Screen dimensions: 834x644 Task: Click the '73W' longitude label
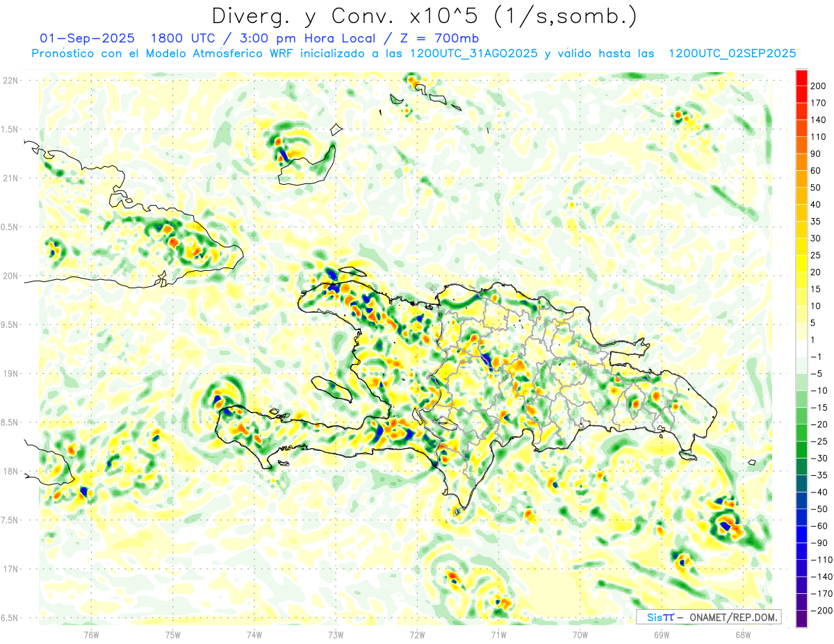(336, 634)
